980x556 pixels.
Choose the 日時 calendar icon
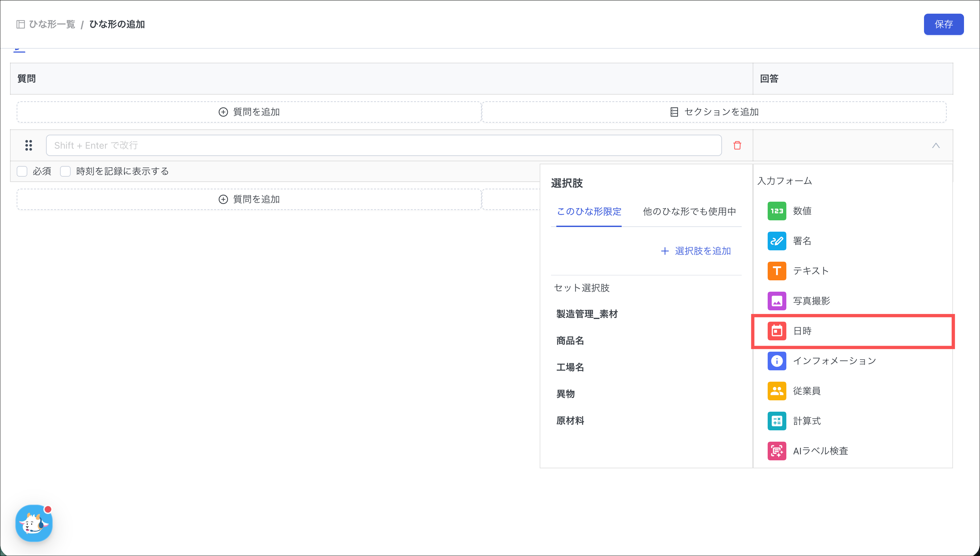click(x=777, y=331)
